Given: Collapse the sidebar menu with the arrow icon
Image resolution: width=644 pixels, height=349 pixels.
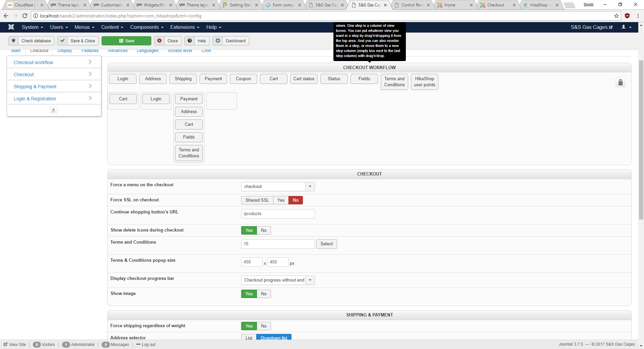Looking at the screenshot, I should click(54, 110).
